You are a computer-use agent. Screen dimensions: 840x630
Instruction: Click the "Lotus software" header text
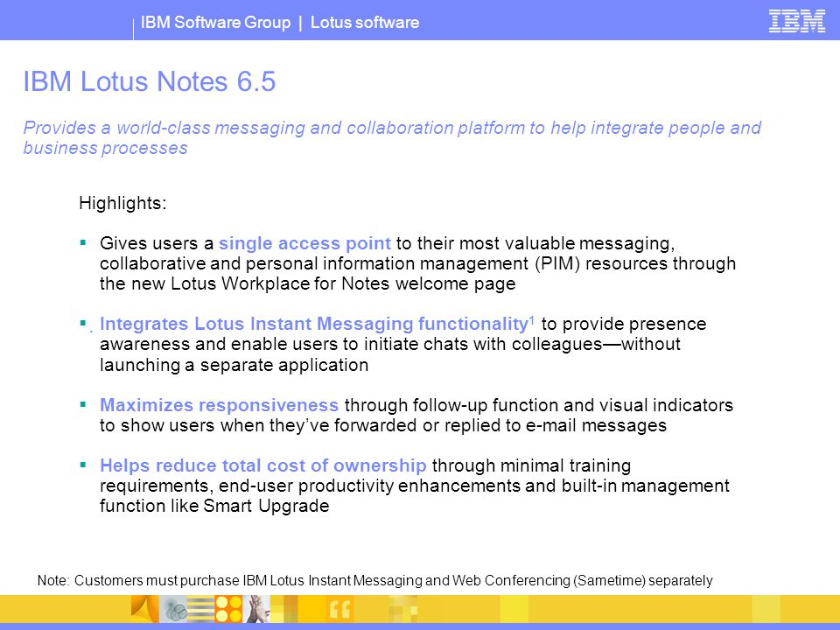click(365, 23)
